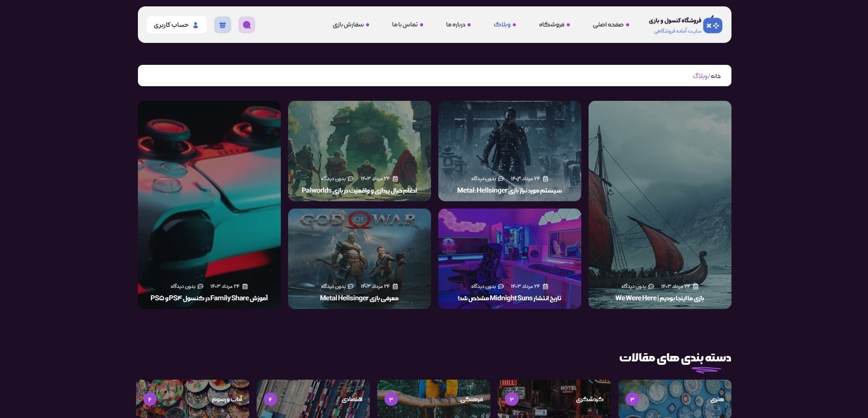Click the خانه breadcrumb link
The image size is (868, 418).
tap(715, 76)
